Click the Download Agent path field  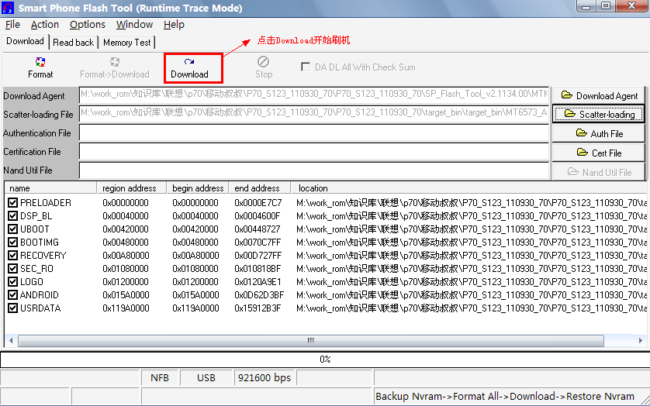314,95
